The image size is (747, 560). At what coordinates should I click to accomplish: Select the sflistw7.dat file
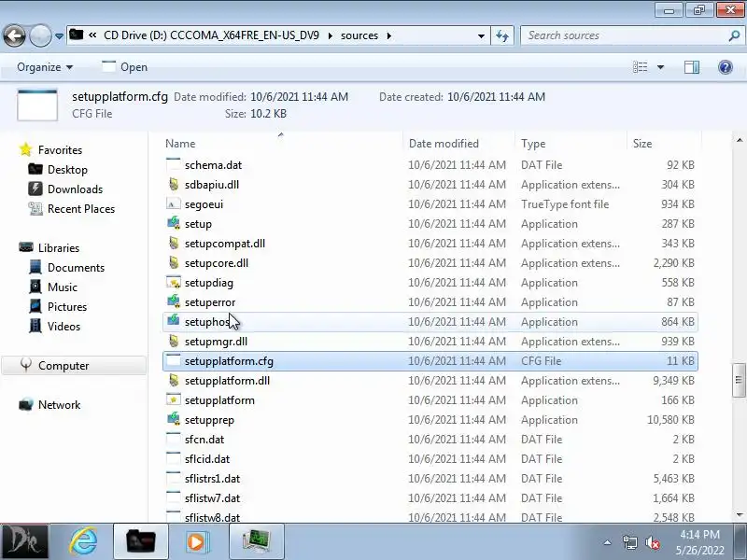click(213, 498)
